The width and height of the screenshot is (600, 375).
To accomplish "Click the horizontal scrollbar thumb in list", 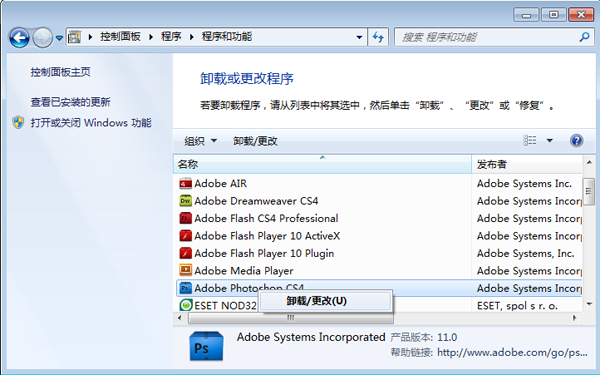I will pos(291,318).
